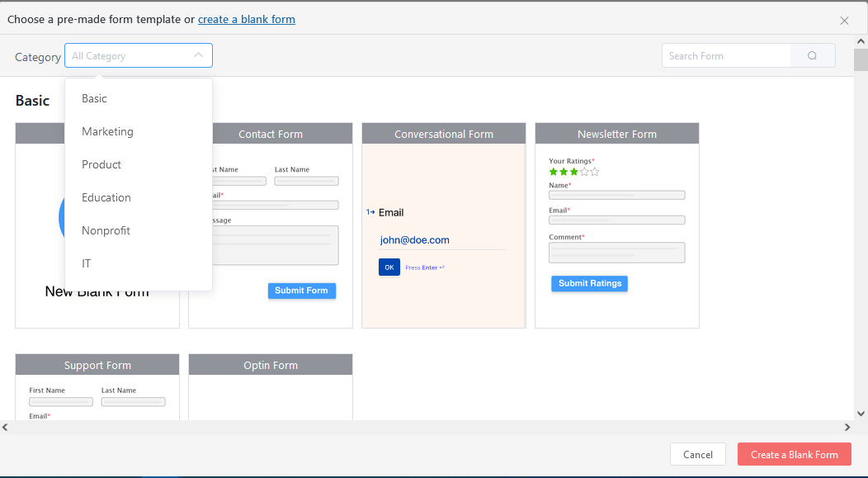Open the create a blank form link
This screenshot has height=478, width=868.
pyautogui.click(x=247, y=19)
